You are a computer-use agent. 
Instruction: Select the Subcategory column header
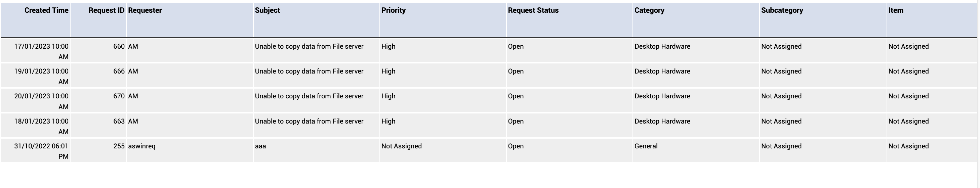pyautogui.click(x=782, y=10)
